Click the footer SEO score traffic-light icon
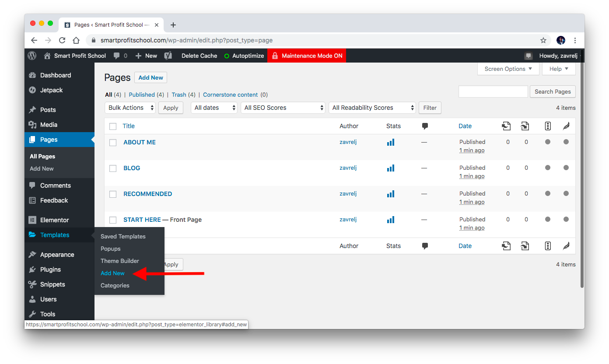Viewport: 609px width, 364px height. (548, 246)
